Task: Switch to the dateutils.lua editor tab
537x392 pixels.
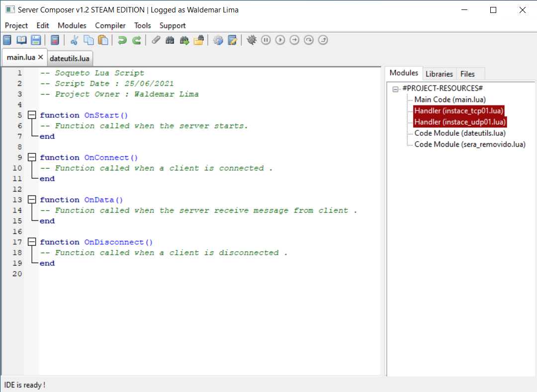Action: point(70,58)
